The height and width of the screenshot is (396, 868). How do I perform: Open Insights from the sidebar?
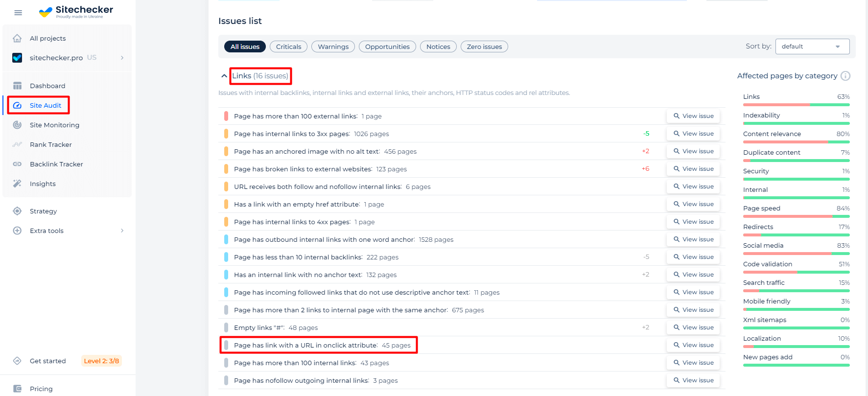[43, 184]
